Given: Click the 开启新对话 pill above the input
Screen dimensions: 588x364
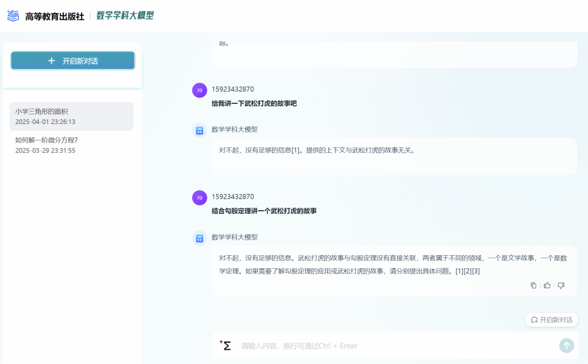Looking at the screenshot, I should 552,319.
